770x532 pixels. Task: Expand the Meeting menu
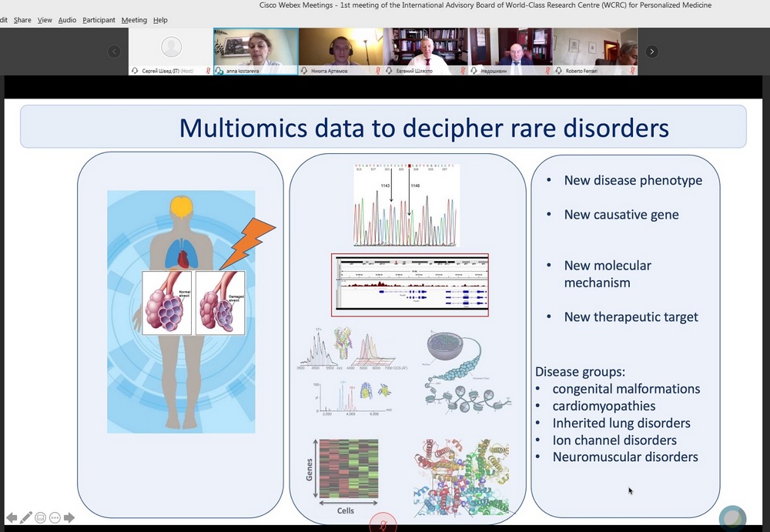tap(134, 20)
